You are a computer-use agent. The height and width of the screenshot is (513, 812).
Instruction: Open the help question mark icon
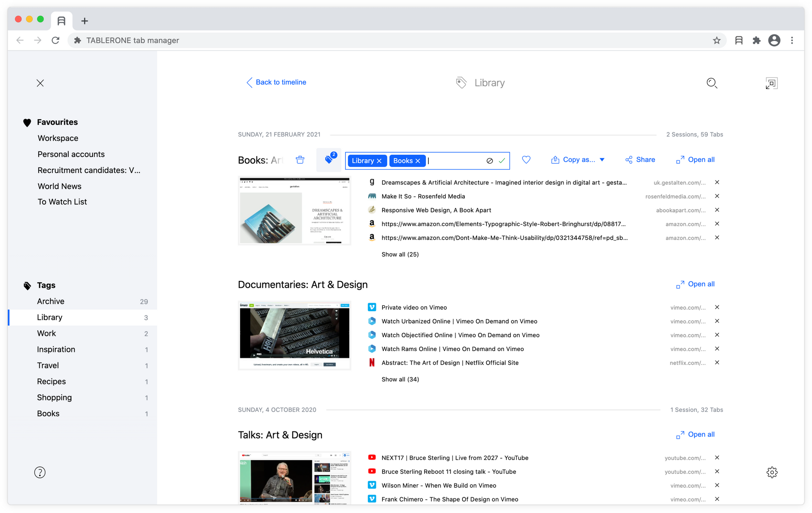[x=40, y=472]
